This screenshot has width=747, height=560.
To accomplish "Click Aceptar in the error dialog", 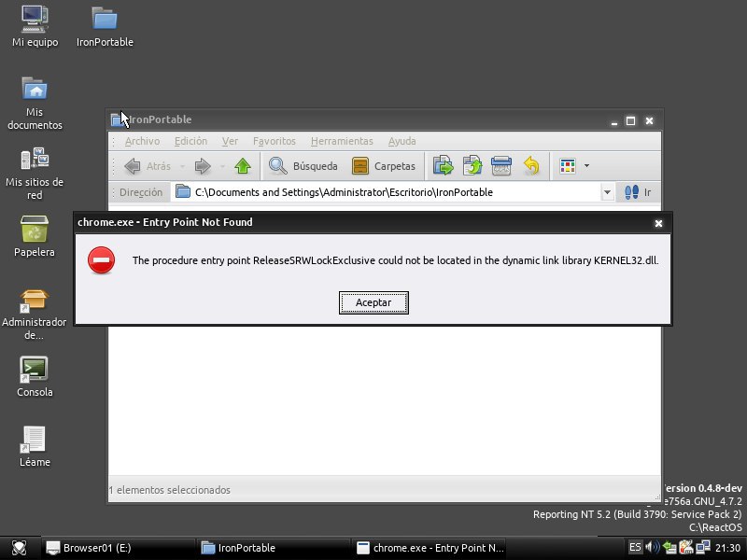I will coord(373,302).
